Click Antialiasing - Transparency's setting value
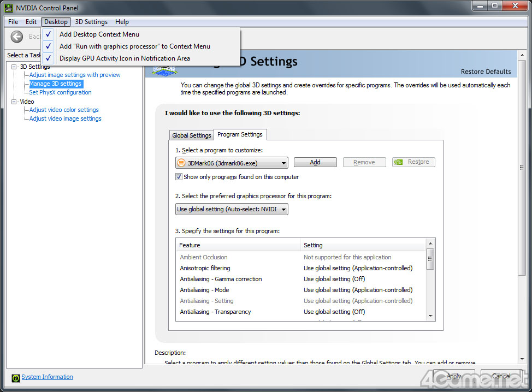The height and width of the screenshot is (392, 532). [x=334, y=311]
